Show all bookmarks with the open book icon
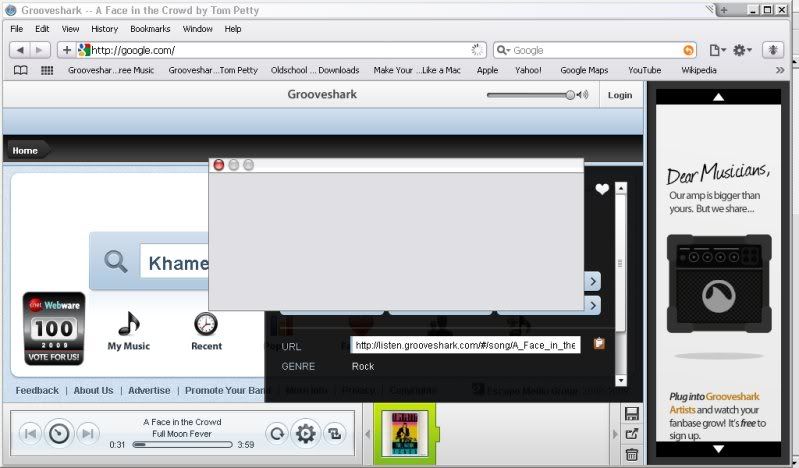This screenshot has width=799, height=468. click(x=20, y=70)
